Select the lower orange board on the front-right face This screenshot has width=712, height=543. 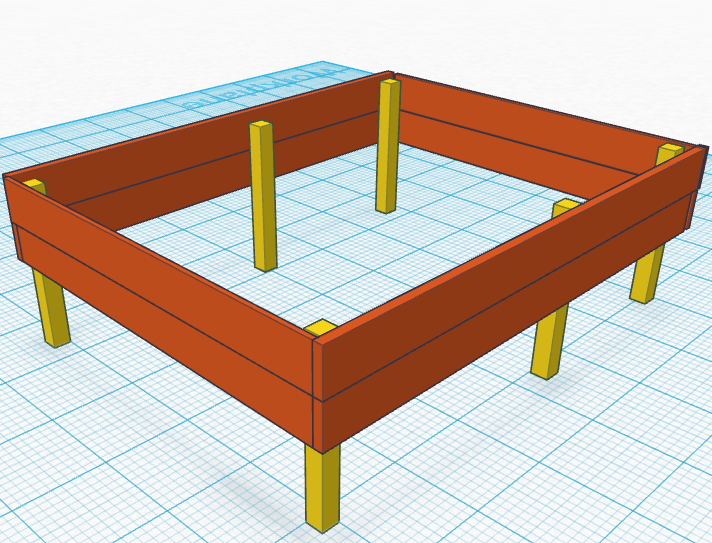point(500,322)
